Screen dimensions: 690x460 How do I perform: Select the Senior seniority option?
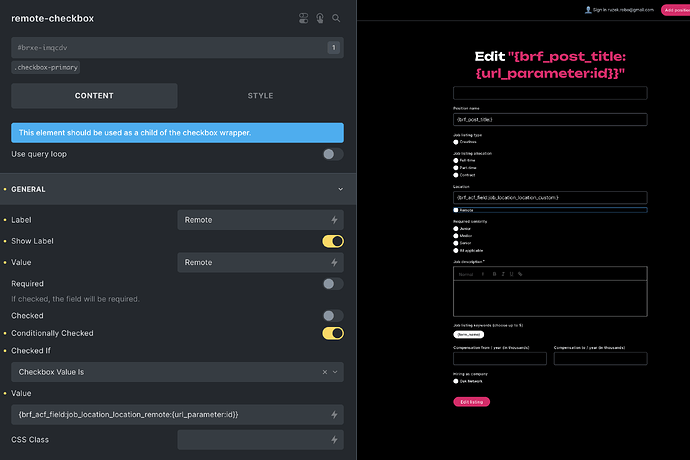[x=456, y=243]
